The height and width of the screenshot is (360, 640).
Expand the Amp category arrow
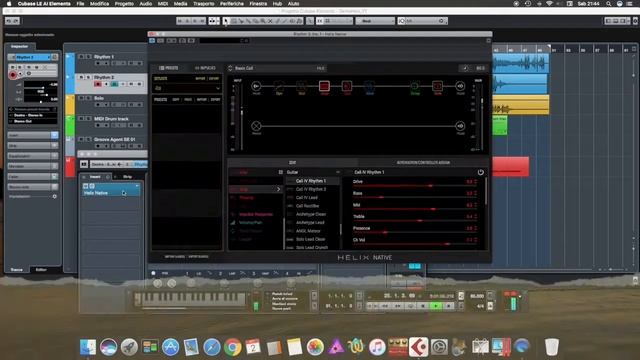tap(278, 189)
